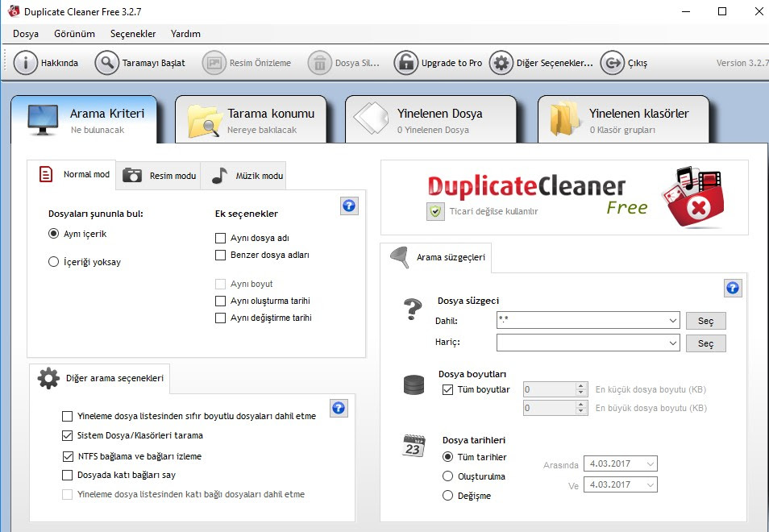Open the Hakkında info icon
The width and height of the screenshot is (769, 532).
click(x=25, y=63)
